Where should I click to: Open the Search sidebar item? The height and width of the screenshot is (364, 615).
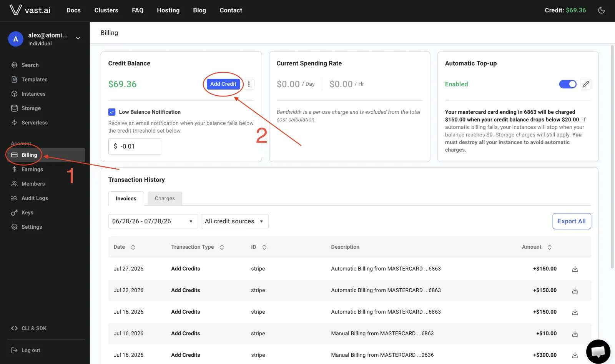point(30,65)
